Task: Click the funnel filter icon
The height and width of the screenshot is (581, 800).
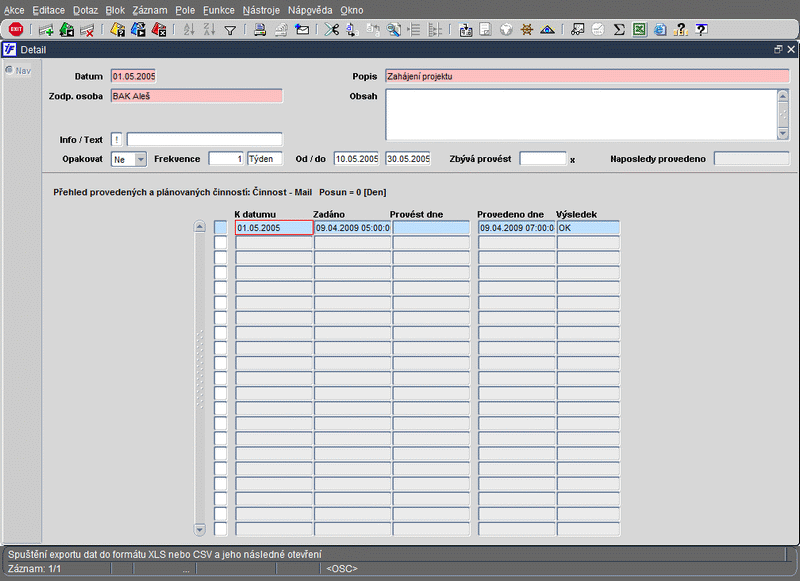Action: pos(230,31)
